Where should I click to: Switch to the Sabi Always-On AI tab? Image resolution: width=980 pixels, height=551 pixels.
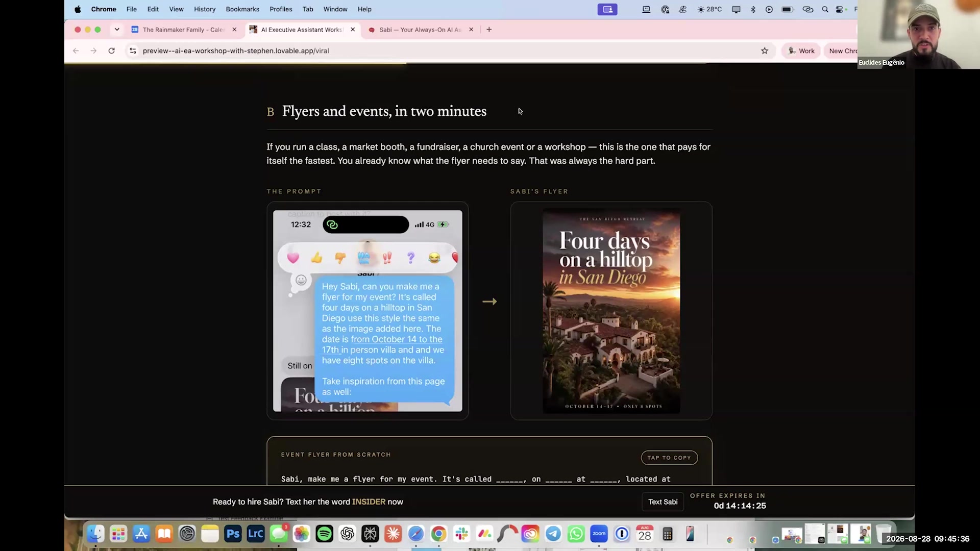pos(420,30)
